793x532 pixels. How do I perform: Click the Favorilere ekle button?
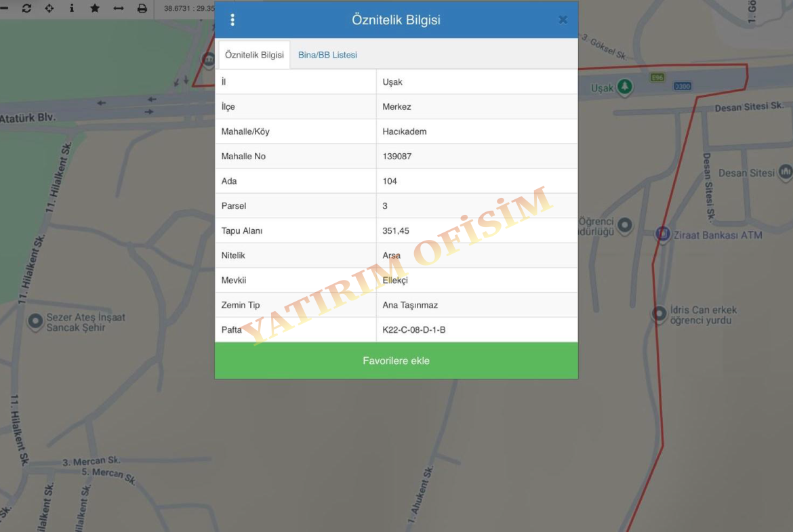pos(396,361)
